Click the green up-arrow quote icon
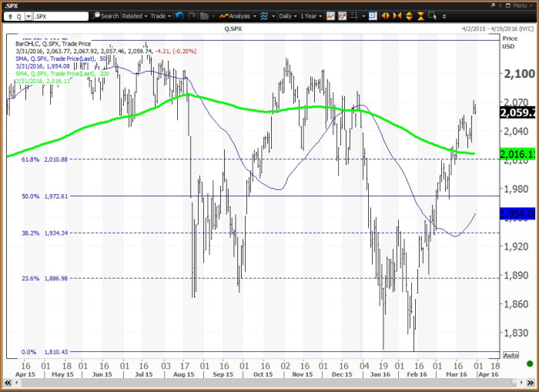This screenshot has height=392, width=539. 10,16
